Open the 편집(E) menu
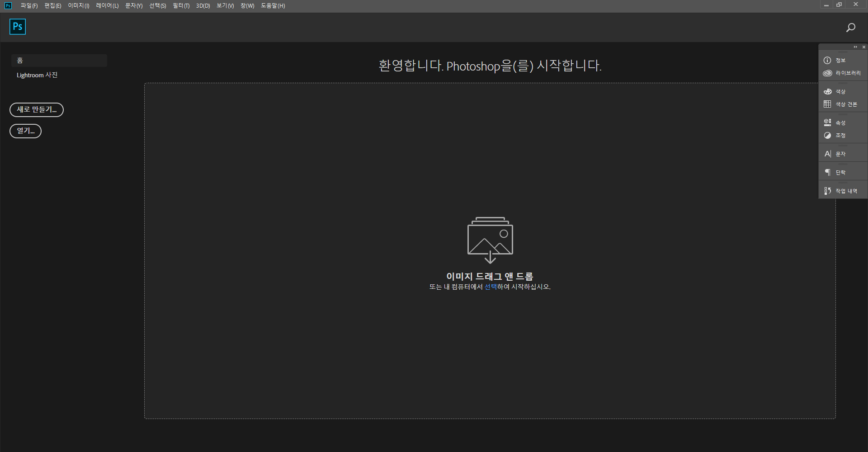 coord(53,6)
